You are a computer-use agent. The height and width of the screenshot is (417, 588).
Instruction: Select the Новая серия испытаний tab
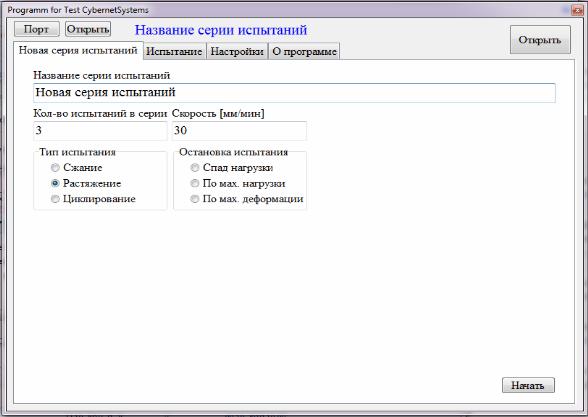point(78,50)
